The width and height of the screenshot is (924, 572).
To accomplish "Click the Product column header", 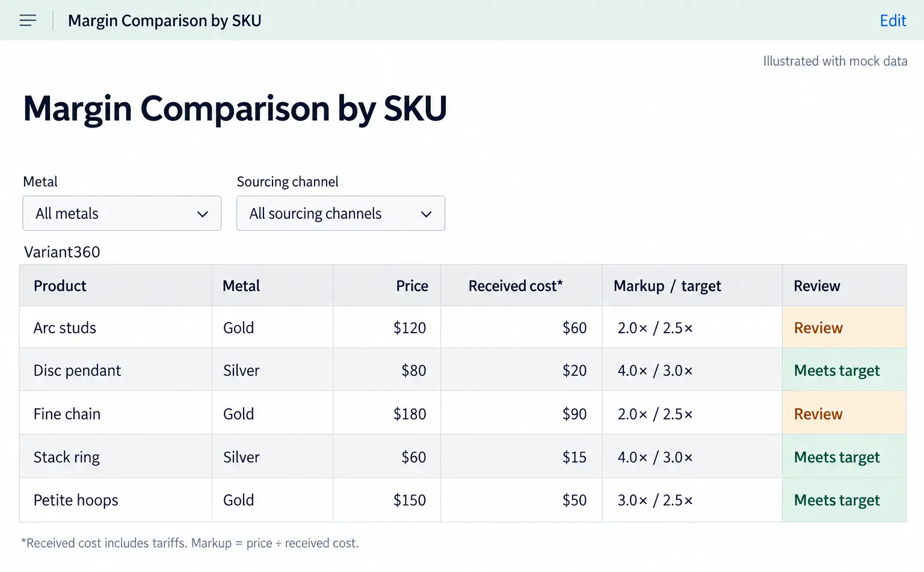I will [x=115, y=286].
